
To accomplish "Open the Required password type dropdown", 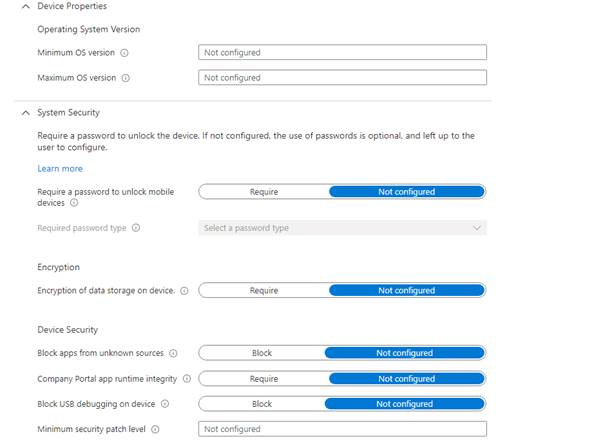I will pyautogui.click(x=342, y=228).
